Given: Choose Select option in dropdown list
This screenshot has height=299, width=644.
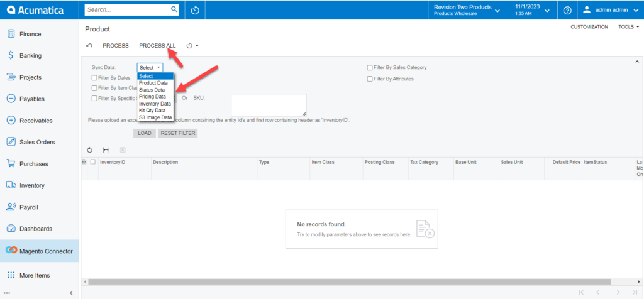Looking at the screenshot, I should point(156,76).
